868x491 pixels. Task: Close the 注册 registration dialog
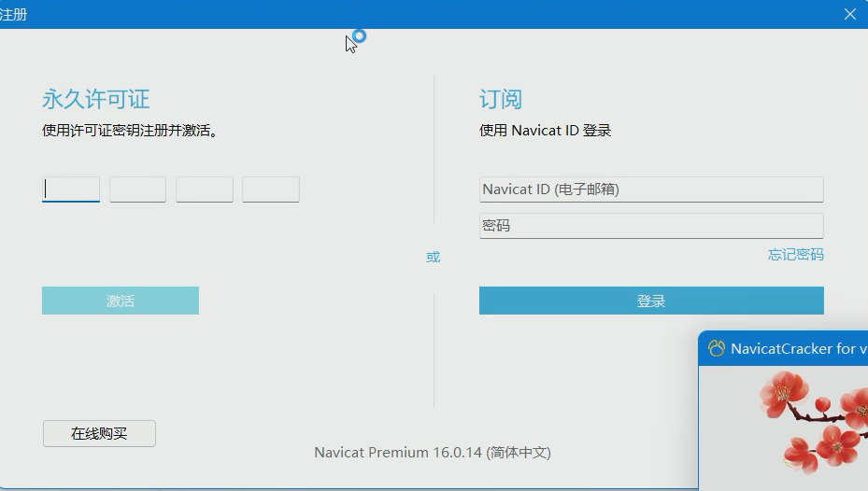pyautogui.click(x=849, y=14)
